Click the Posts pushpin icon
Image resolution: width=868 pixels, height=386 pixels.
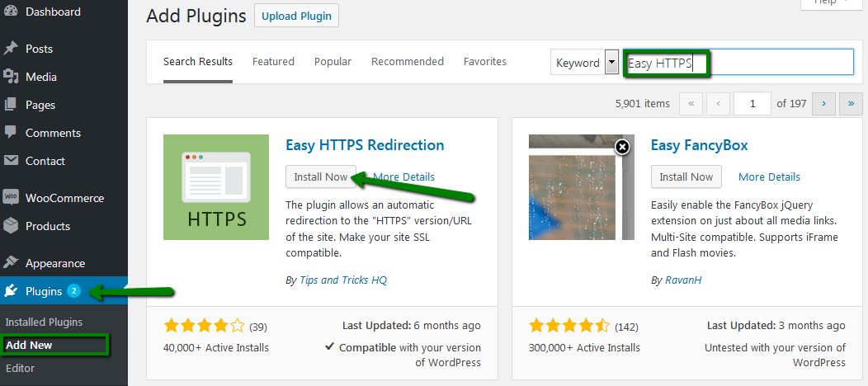11,49
